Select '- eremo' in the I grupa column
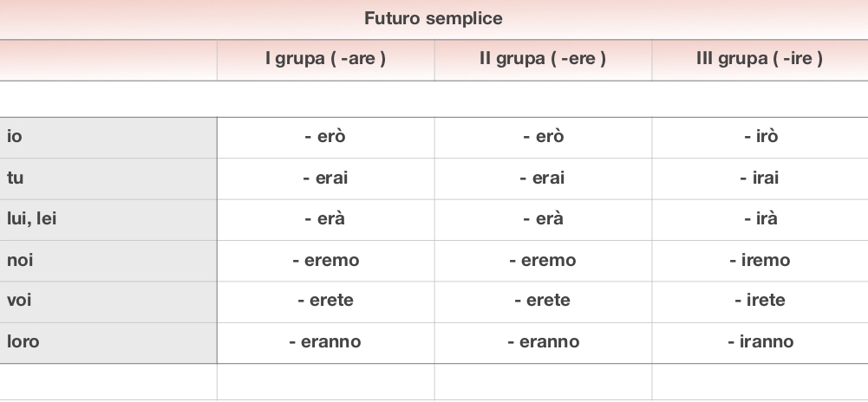Screen dimensions: 868x402 [325, 260]
